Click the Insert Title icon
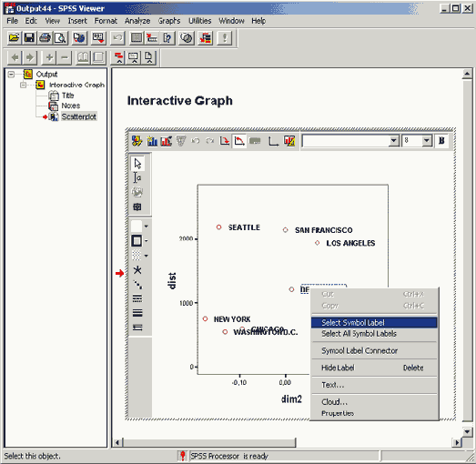Viewport: 476px width, 464px height. click(134, 57)
